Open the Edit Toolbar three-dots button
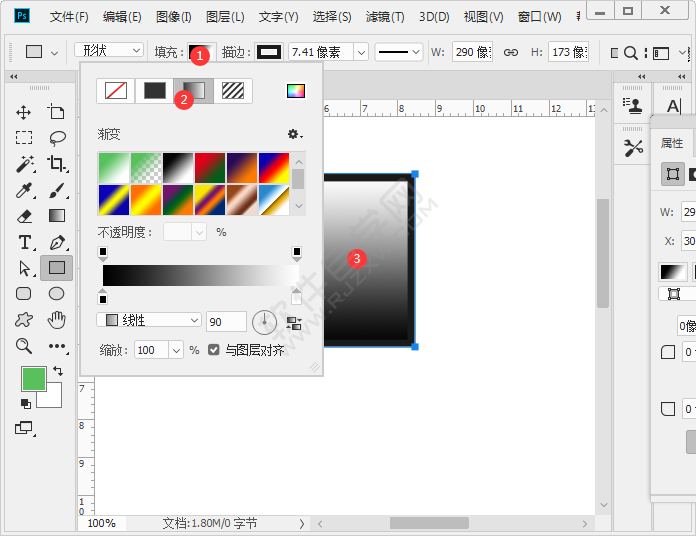696x536 pixels. pos(58,346)
